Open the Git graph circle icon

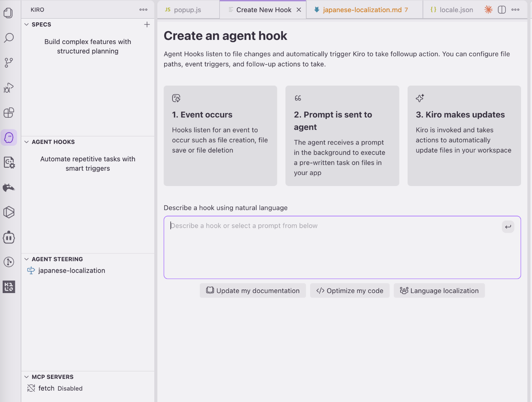[9, 262]
